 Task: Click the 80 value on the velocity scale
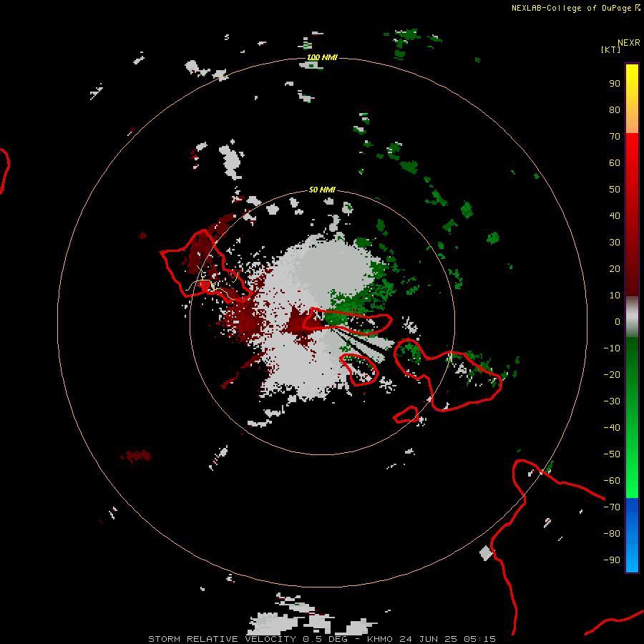point(615,109)
